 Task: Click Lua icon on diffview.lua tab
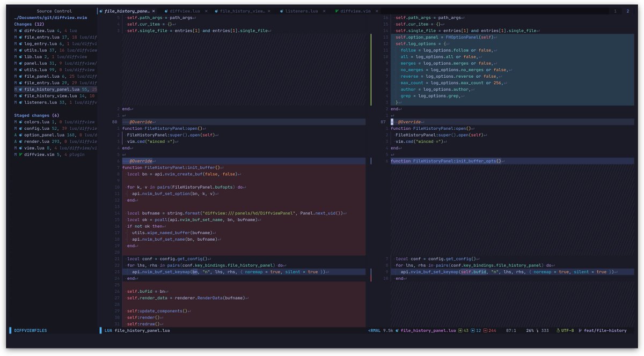click(x=166, y=11)
